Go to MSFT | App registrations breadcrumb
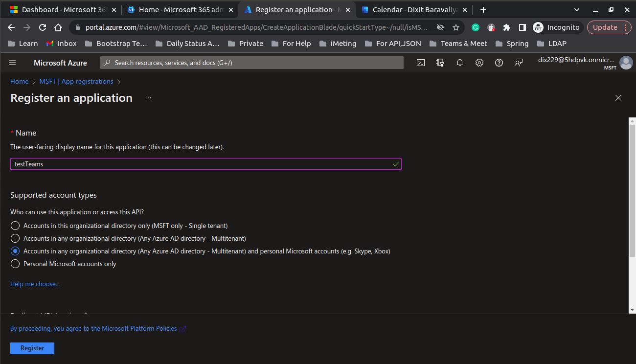 click(76, 81)
